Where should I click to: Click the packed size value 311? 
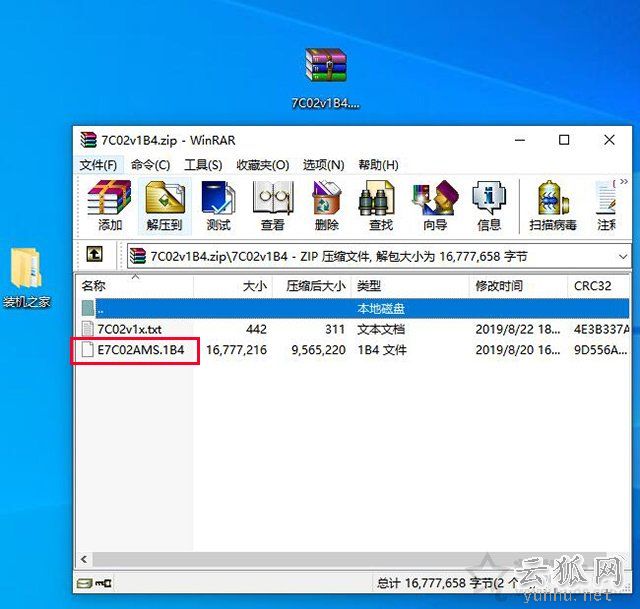tap(335, 329)
